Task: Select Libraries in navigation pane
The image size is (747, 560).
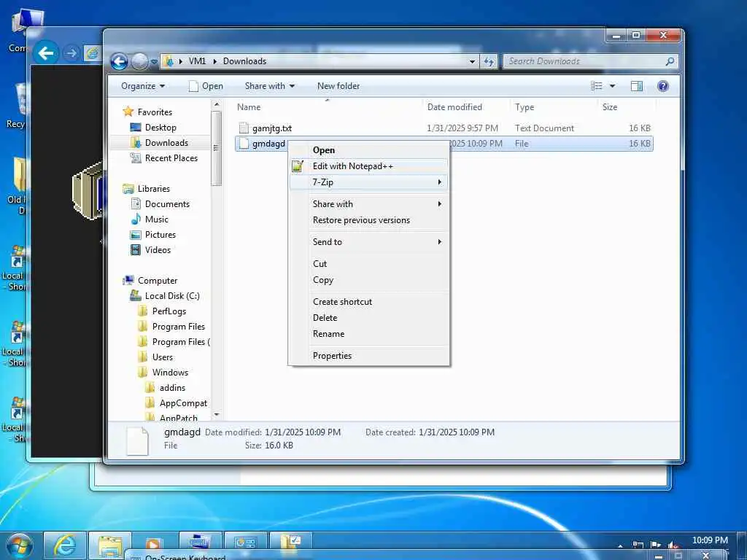Action: point(153,189)
